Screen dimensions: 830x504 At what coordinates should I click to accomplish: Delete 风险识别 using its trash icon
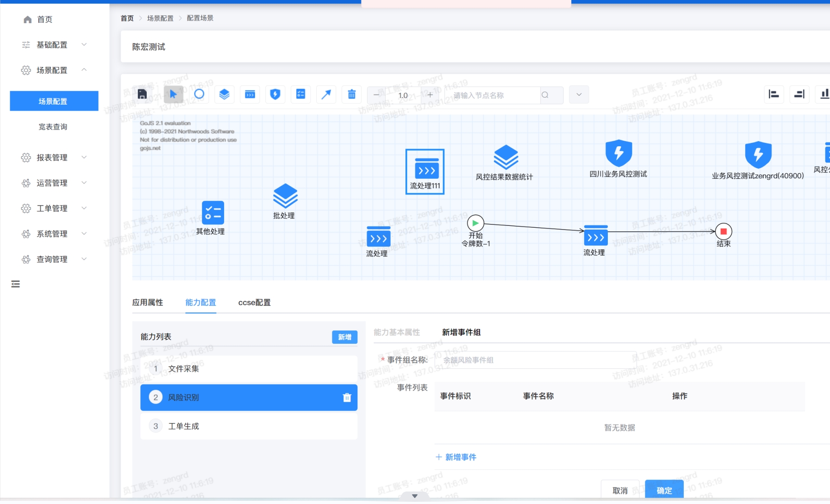click(347, 398)
